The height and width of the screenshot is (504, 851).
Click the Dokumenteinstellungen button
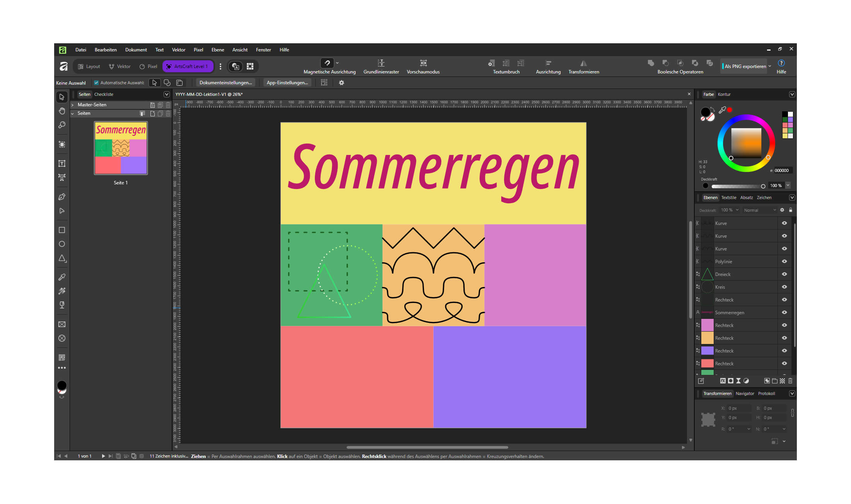(226, 83)
